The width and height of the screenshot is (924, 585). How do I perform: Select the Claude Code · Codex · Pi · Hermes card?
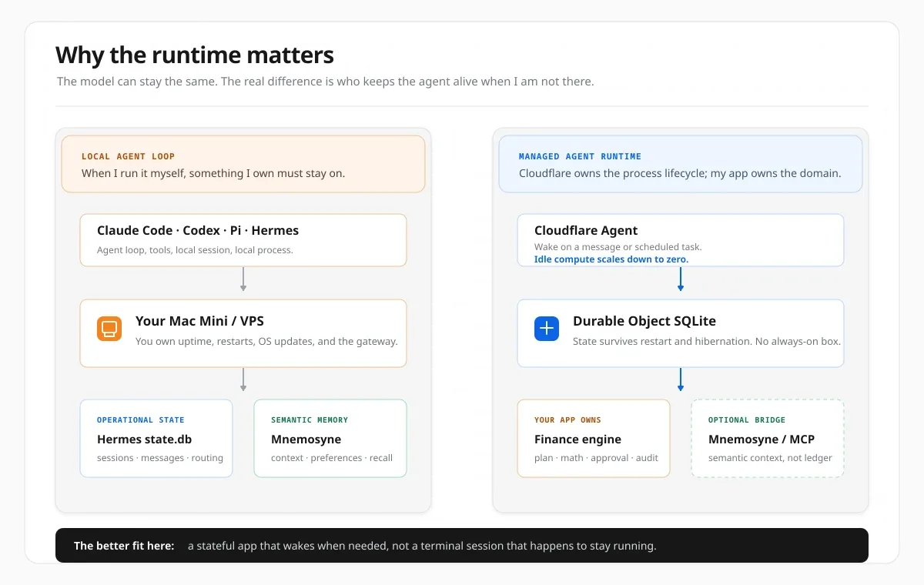243,240
